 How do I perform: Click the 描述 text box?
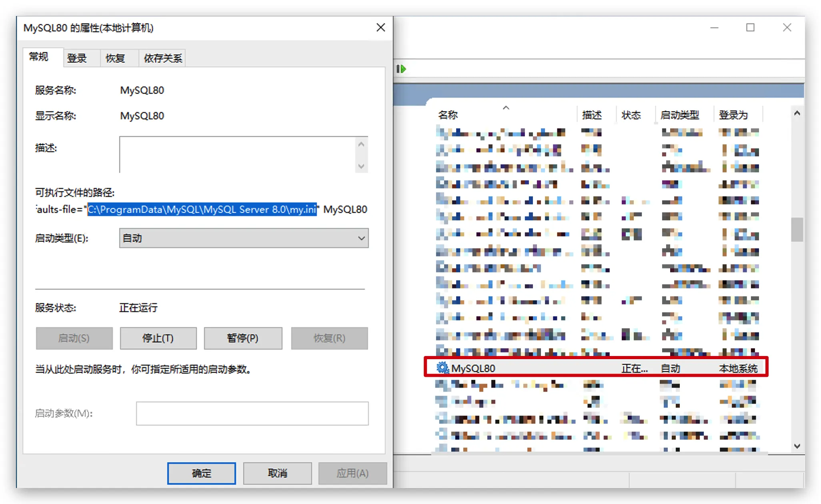[x=237, y=155]
